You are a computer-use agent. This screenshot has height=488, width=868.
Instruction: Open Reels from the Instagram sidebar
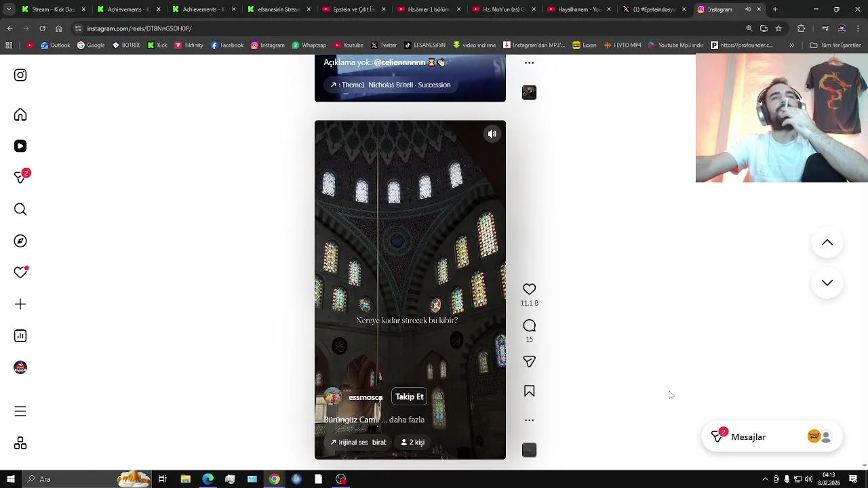pyautogui.click(x=20, y=146)
